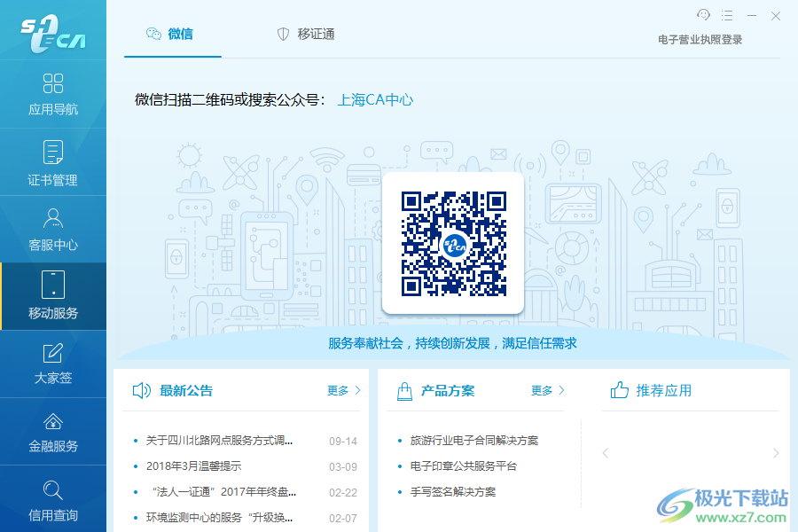Click 电子营业执照登录 login link
Screen dimensions: 798x532
click(700, 40)
